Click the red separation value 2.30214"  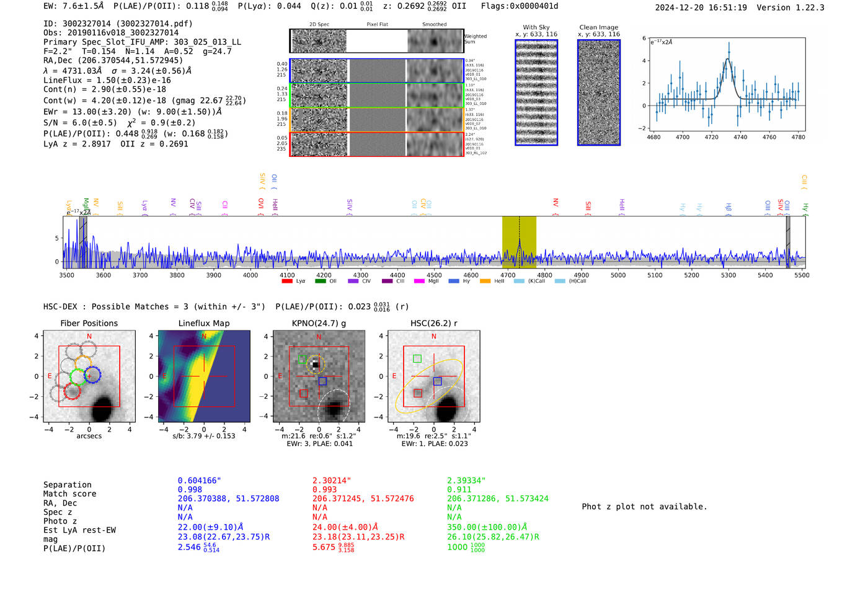[x=332, y=481]
